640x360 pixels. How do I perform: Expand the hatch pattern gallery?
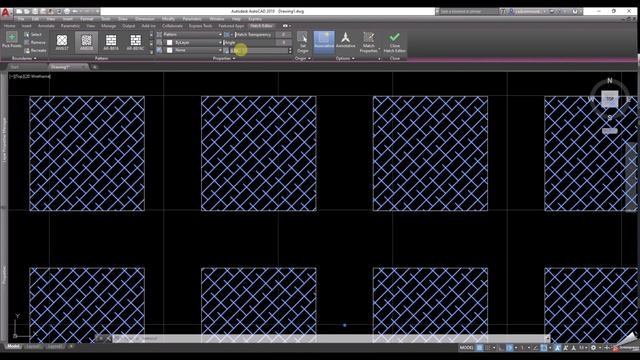151,51
